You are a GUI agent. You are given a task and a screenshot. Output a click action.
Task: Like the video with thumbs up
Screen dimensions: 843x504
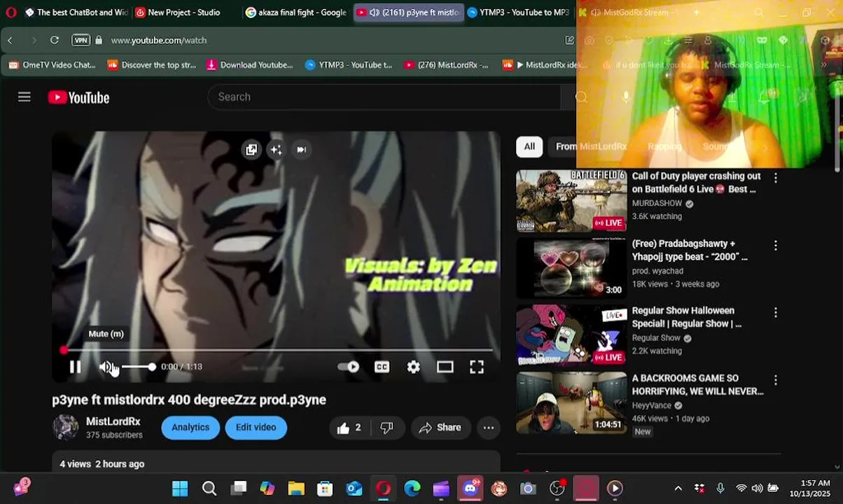pyautogui.click(x=349, y=428)
